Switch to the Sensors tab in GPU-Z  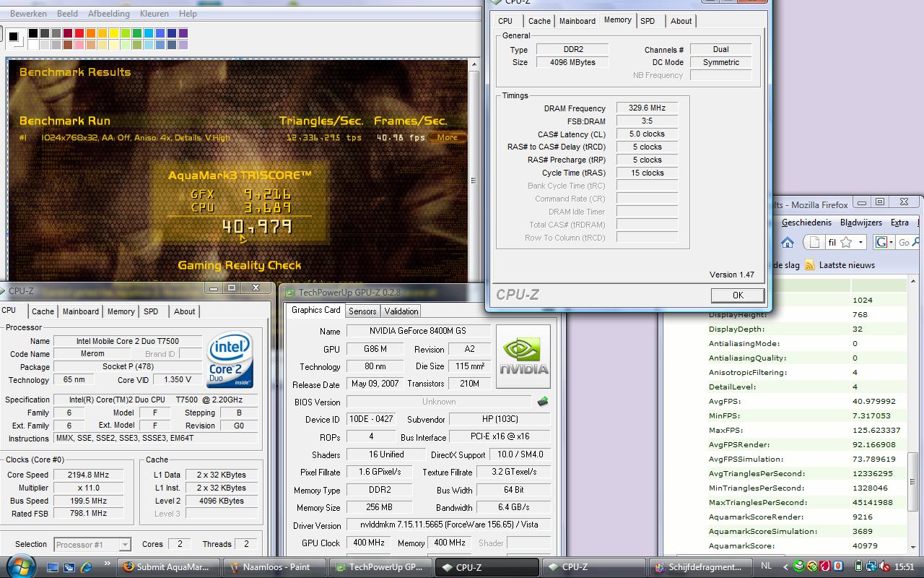click(362, 311)
